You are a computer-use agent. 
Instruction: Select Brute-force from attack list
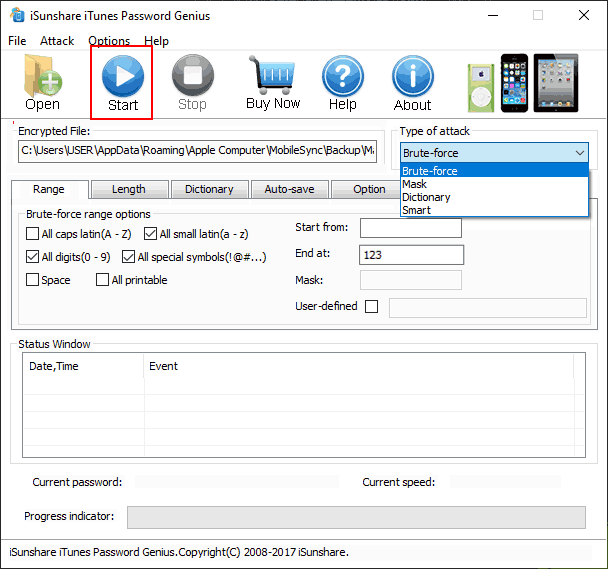click(494, 171)
